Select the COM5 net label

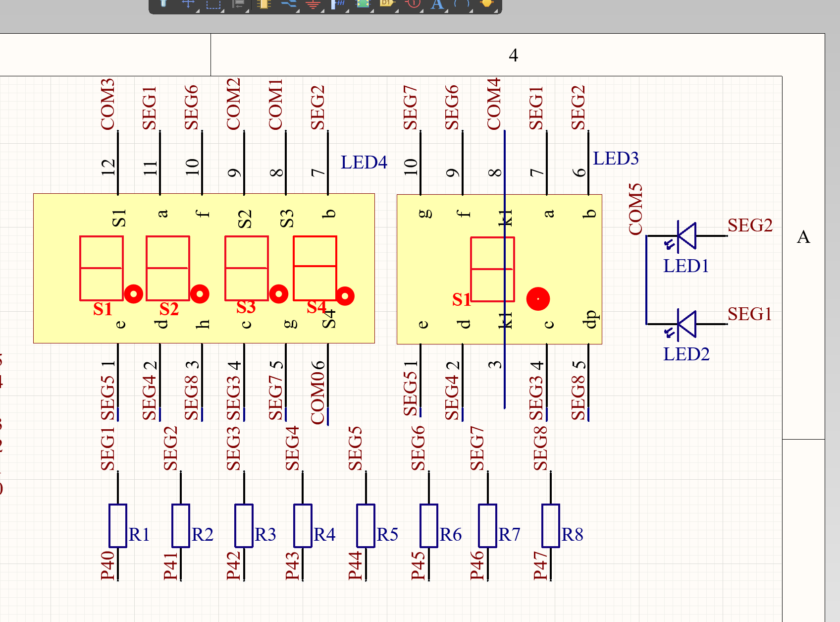635,209
